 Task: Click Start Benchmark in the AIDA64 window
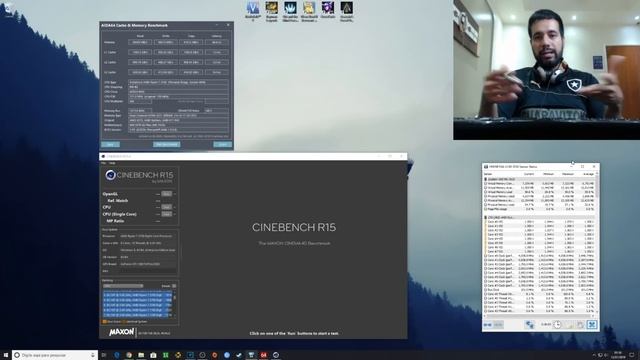(167, 144)
